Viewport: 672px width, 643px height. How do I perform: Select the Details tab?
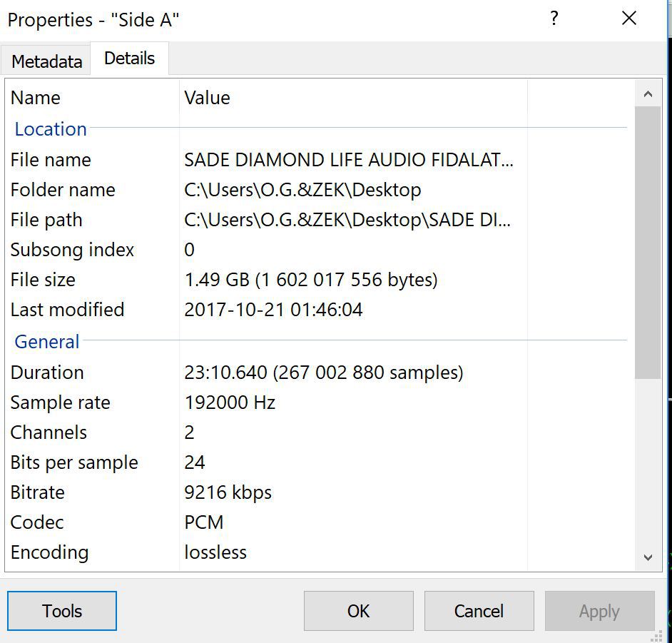click(x=129, y=59)
